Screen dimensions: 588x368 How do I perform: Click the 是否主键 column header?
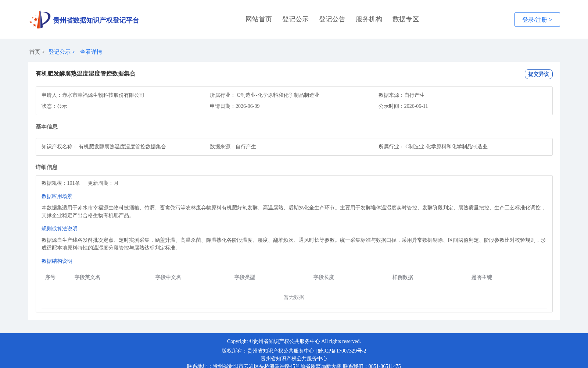pos(482,277)
